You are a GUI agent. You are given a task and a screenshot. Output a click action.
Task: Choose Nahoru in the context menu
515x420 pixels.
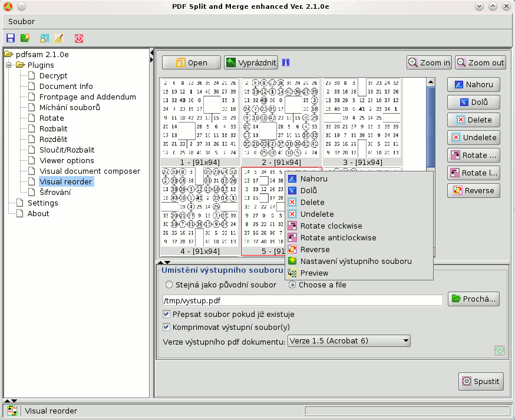coord(359,179)
